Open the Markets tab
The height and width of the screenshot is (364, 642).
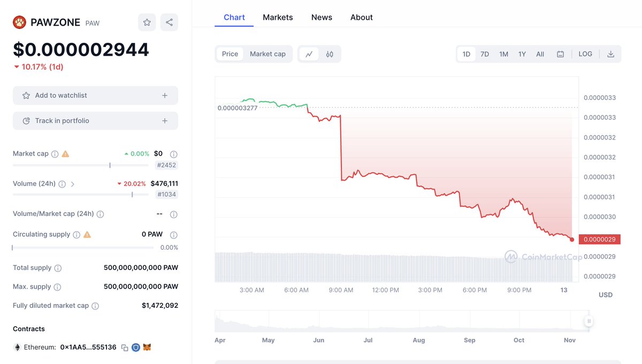pos(278,17)
